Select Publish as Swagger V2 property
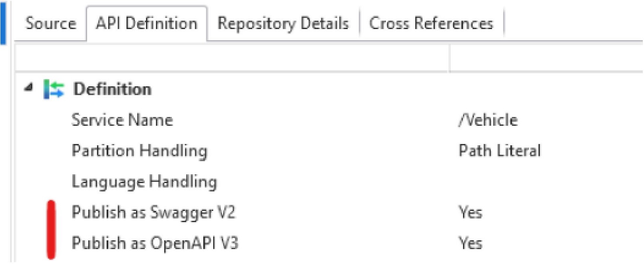The image size is (644, 265). (x=154, y=212)
